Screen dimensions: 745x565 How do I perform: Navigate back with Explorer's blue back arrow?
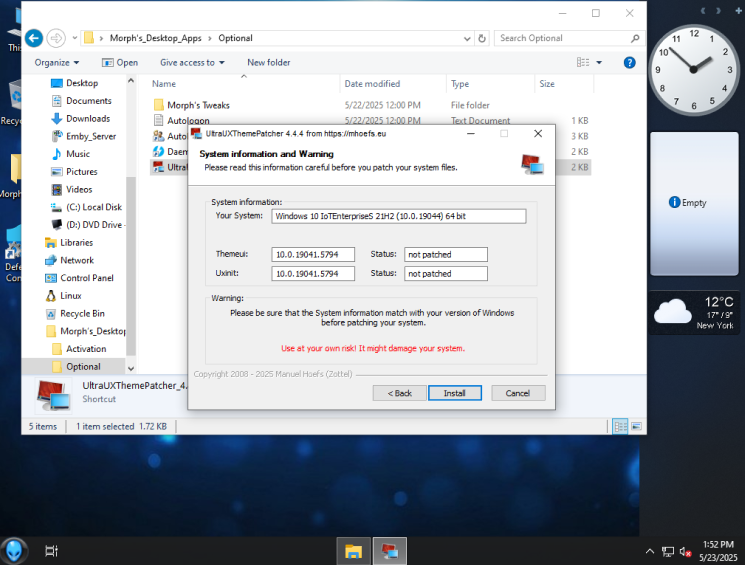pos(34,38)
